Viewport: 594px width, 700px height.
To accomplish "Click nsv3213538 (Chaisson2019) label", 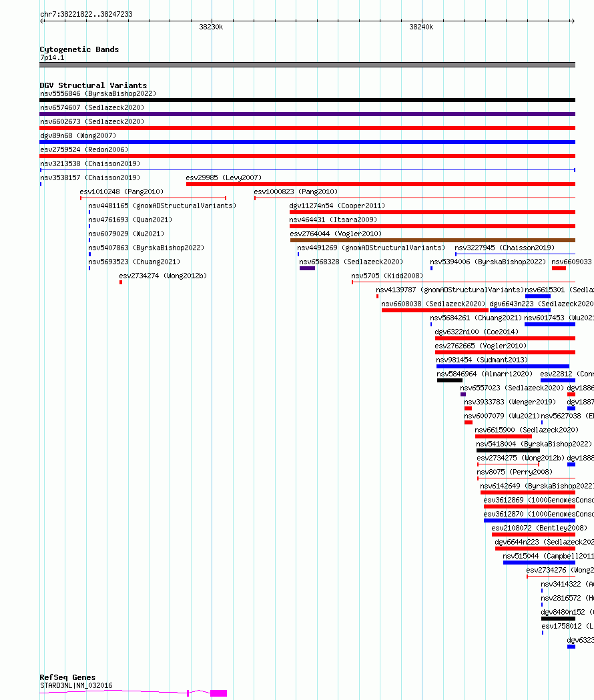I will click(90, 164).
